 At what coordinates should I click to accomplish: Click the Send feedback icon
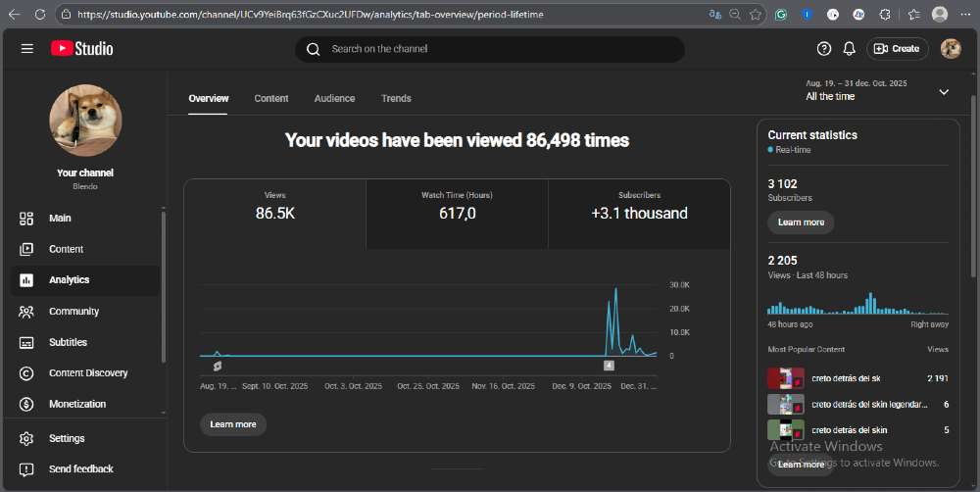tap(26, 469)
